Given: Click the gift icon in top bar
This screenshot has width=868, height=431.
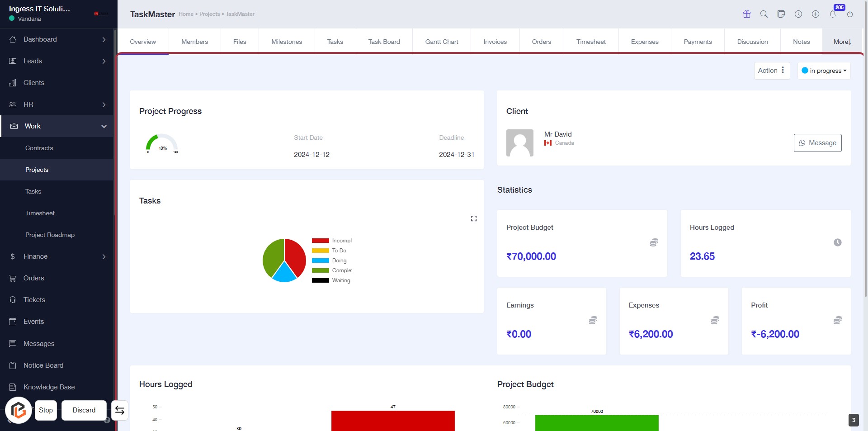Looking at the screenshot, I should [x=747, y=14].
